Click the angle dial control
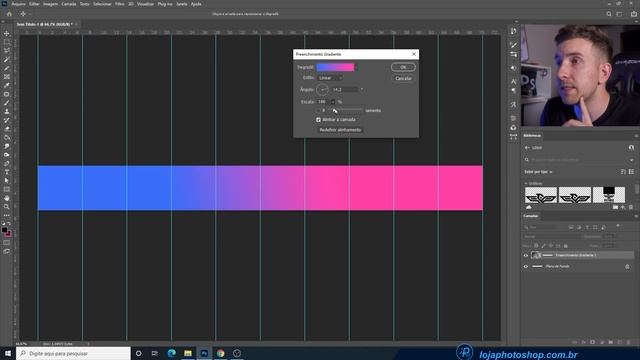Screen dimensions: 640x360 (x=322, y=89)
